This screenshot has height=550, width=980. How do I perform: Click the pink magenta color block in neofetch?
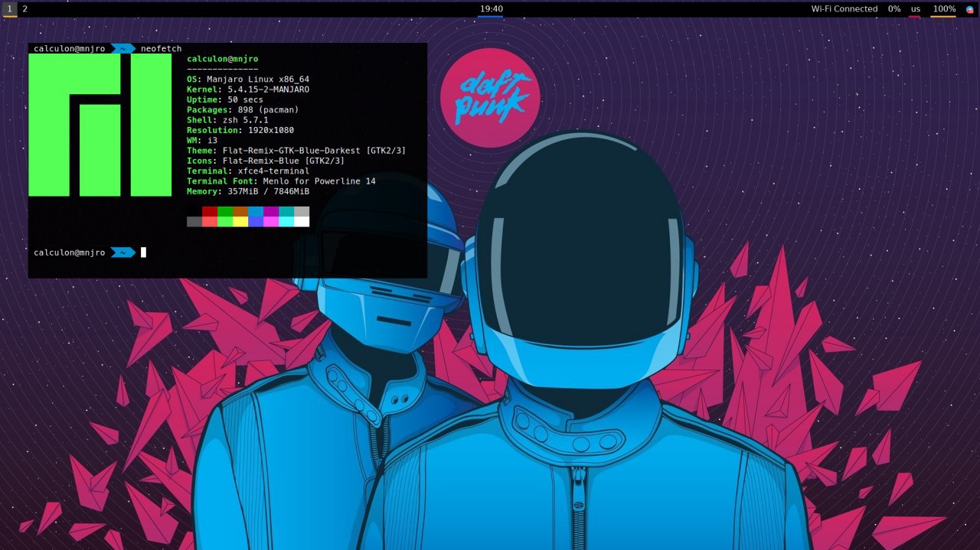pos(271,222)
